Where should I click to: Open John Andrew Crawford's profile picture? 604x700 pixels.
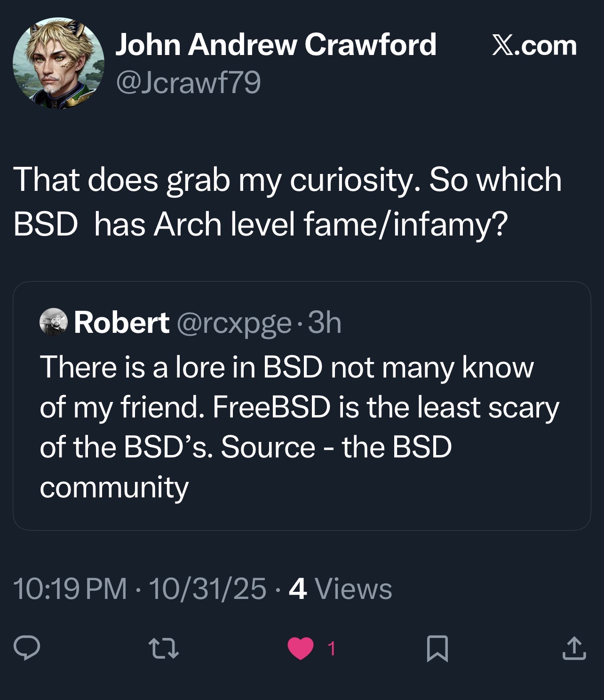coord(58,63)
